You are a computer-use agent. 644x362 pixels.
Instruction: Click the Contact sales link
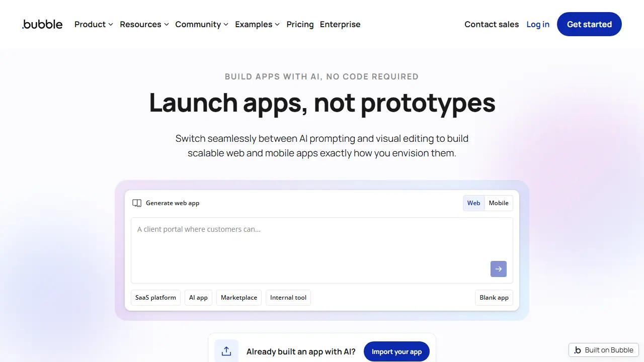pos(492,24)
